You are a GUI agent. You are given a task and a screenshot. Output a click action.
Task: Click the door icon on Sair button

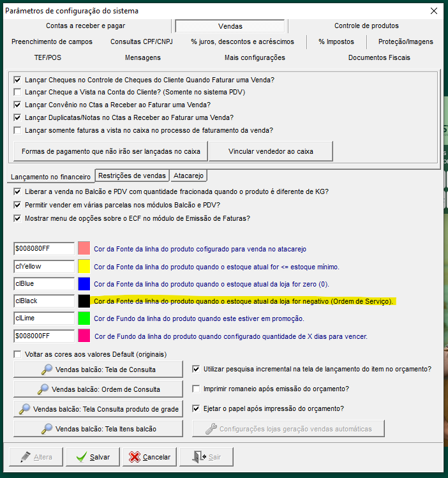pos(198,457)
